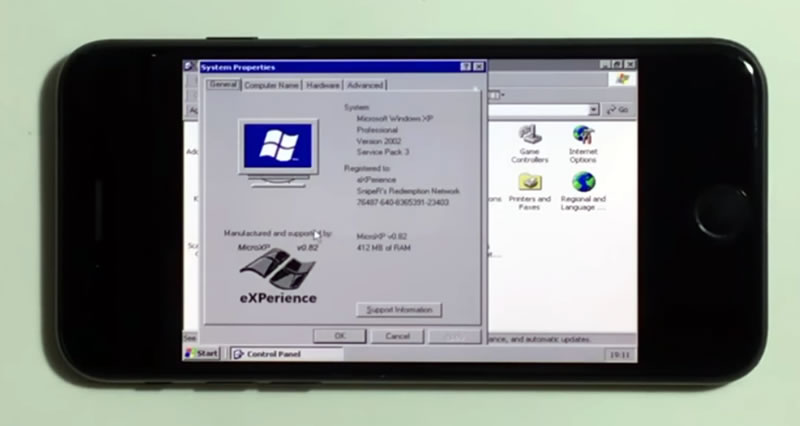Switch to the Hardware tab
Viewport: 800px width, 426px height.
click(x=322, y=86)
